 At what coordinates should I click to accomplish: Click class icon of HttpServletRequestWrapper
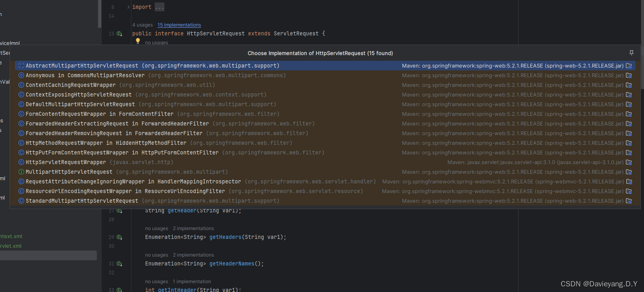[x=21, y=162]
